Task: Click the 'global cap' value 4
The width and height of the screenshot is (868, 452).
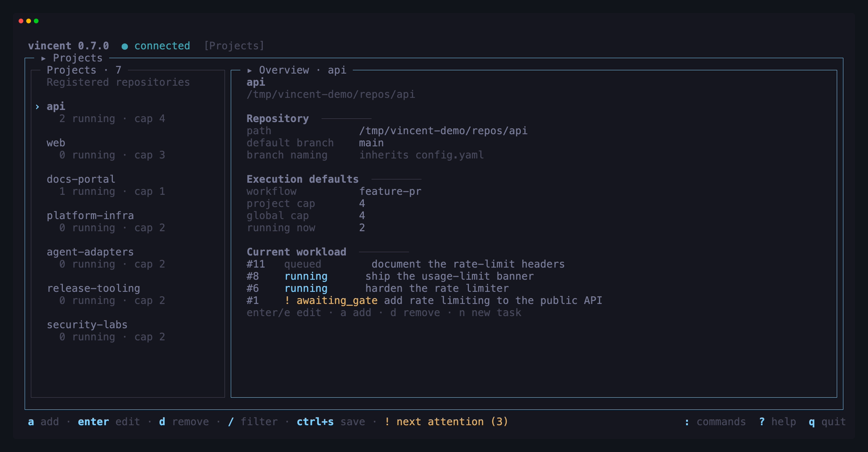Action: 362,216
